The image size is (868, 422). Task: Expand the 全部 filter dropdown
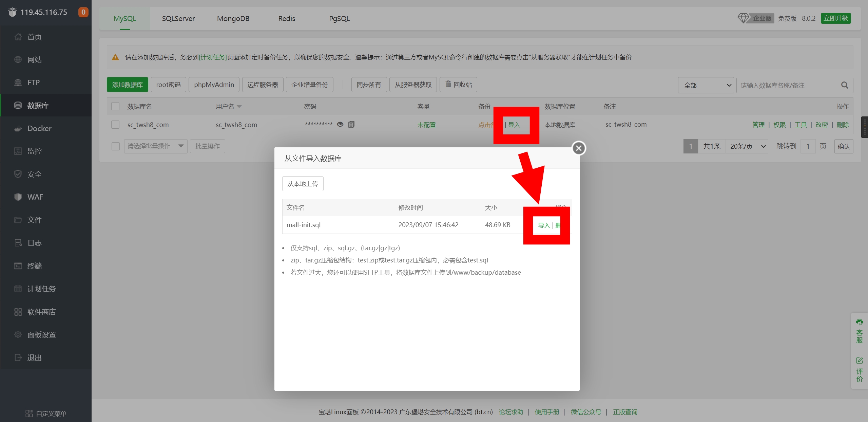click(x=706, y=85)
